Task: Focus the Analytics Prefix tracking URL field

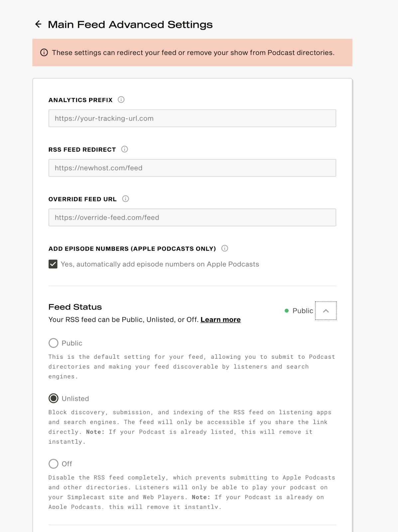Action: pyautogui.click(x=192, y=118)
